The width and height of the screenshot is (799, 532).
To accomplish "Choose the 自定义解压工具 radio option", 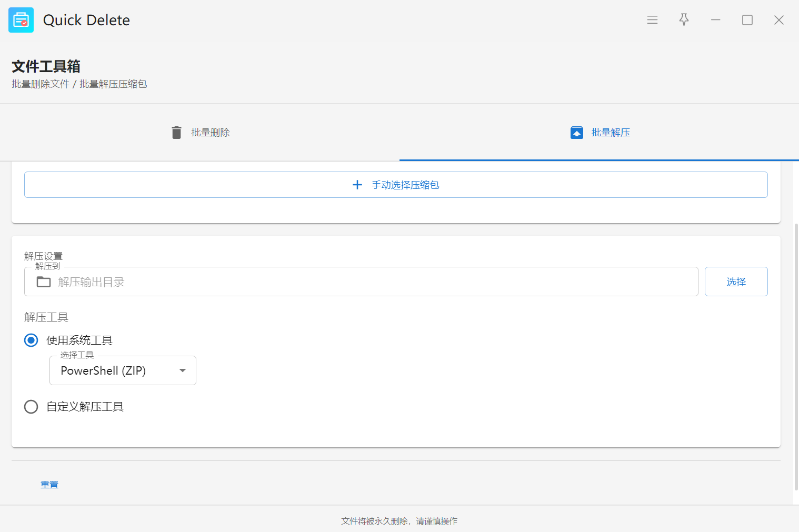I will pyautogui.click(x=31, y=407).
